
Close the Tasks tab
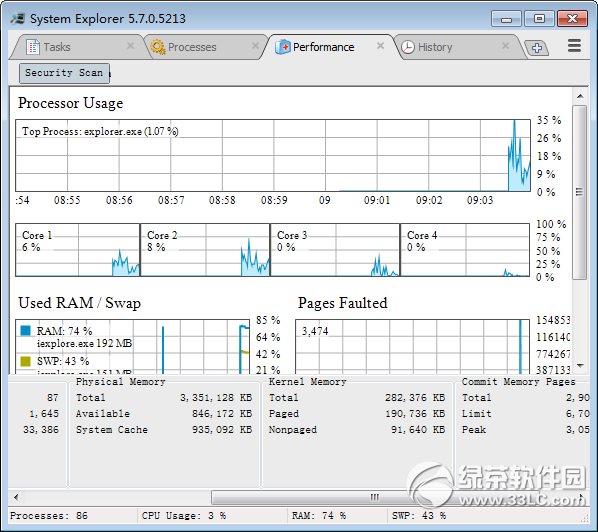130,46
